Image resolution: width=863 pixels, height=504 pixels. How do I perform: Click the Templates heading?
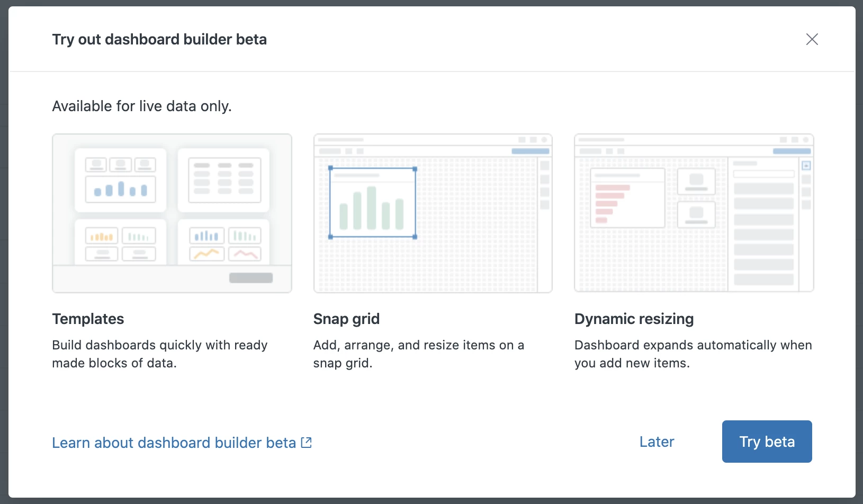(88, 319)
